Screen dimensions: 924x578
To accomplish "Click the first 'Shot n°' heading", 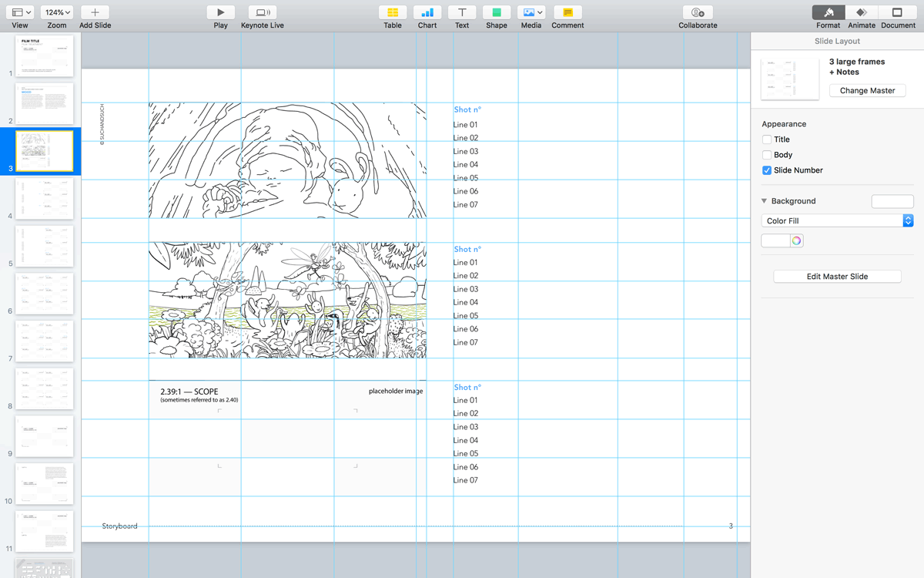I will (467, 109).
